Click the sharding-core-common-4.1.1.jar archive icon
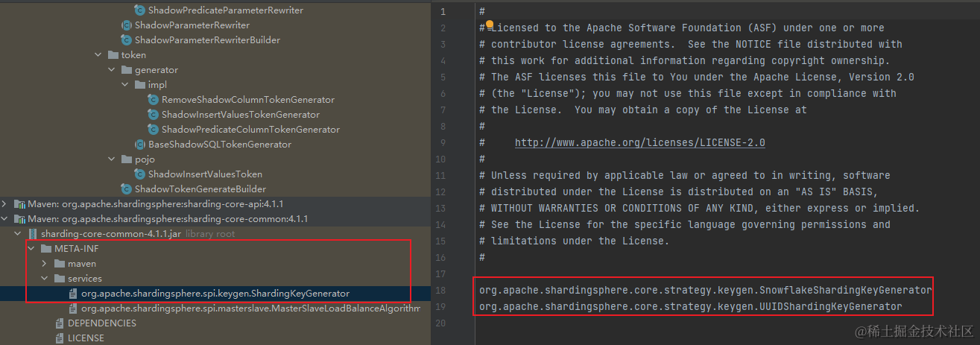The height and width of the screenshot is (345, 980). click(33, 233)
